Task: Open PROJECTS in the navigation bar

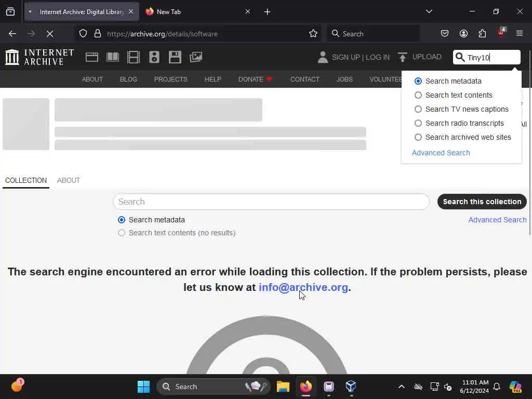Action: click(x=170, y=79)
